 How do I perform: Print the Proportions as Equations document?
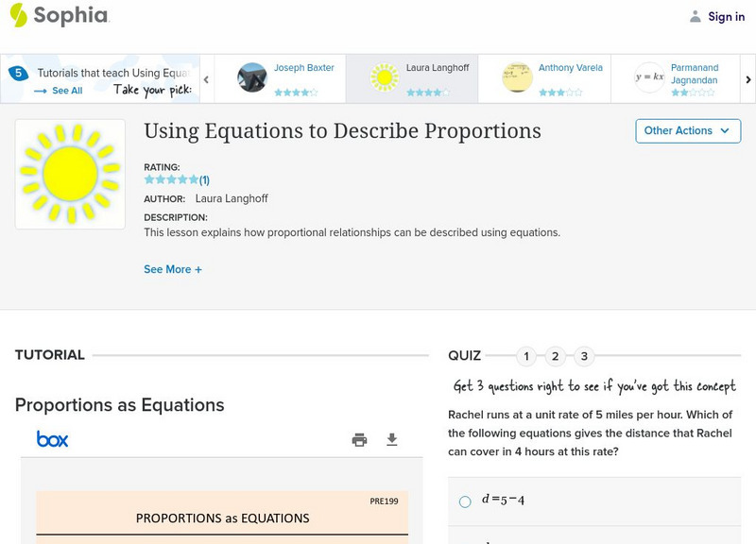(x=359, y=439)
